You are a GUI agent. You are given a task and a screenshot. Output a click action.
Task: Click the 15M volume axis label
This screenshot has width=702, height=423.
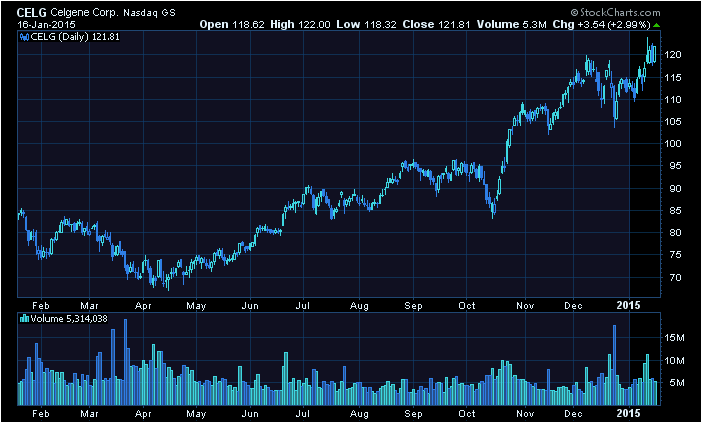coord(674,338)
